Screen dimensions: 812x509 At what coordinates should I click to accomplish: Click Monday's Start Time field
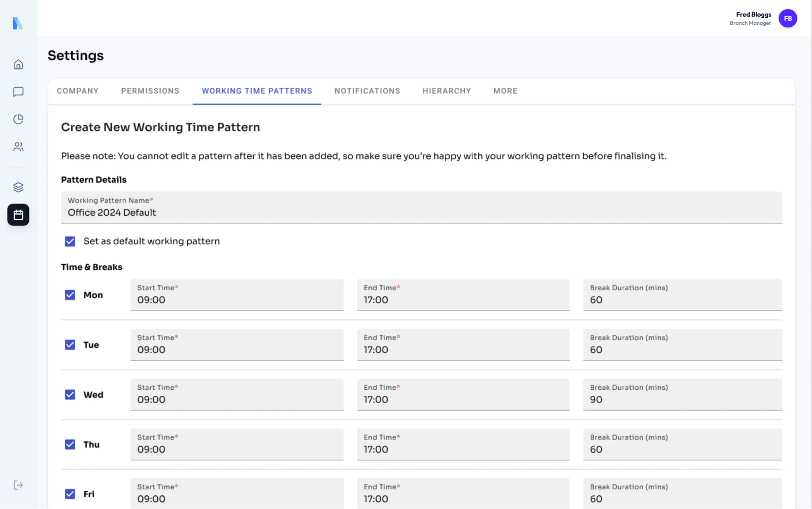(237, 295)
